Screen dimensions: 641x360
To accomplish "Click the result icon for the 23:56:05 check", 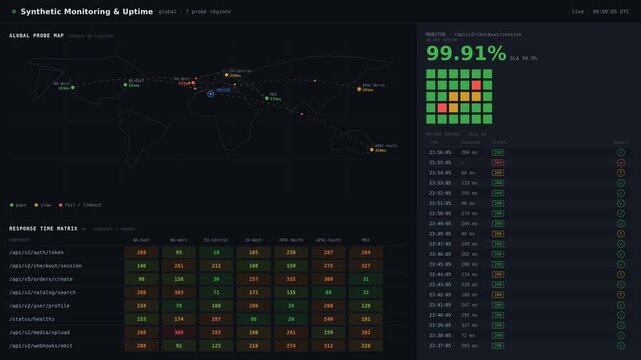I will pyautogui.click(x=621, y=152).
